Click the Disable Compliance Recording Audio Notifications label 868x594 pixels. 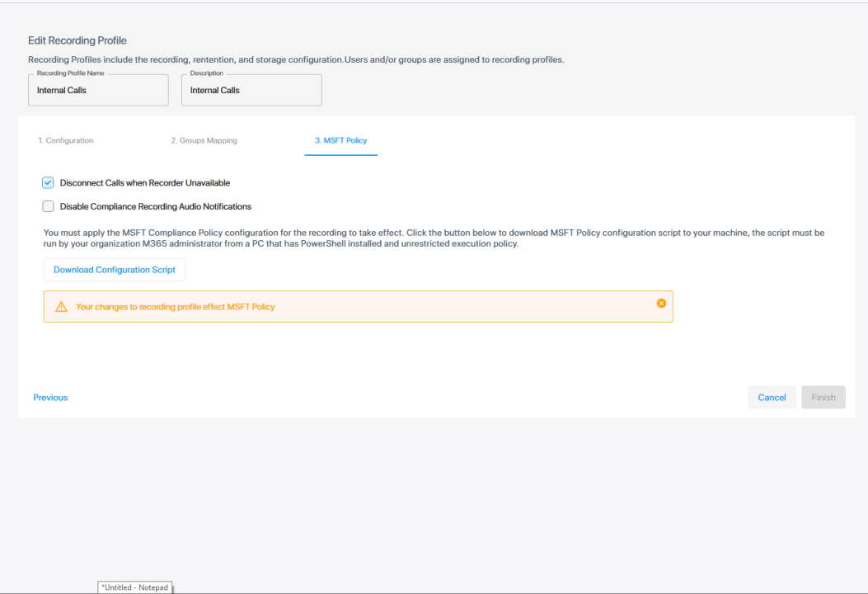click(x=156, y=206)
